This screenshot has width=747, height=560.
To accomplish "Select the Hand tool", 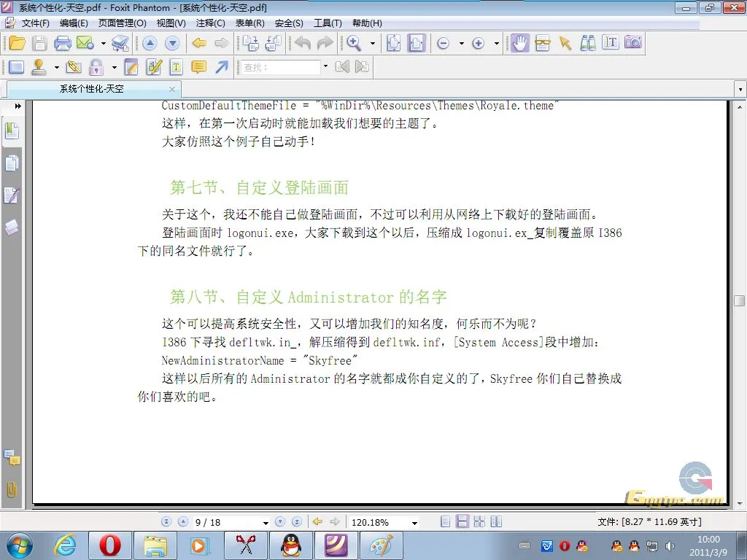I will [x=520, y=44].
